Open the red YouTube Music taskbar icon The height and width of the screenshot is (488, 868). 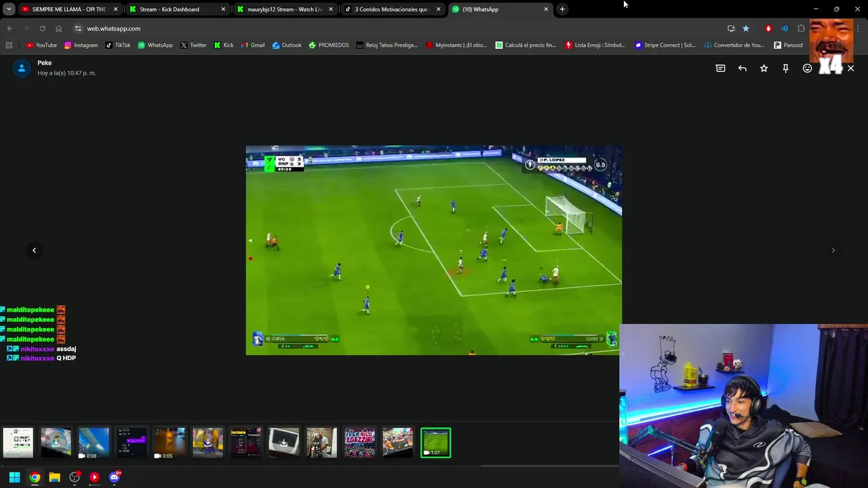point(94,477)
